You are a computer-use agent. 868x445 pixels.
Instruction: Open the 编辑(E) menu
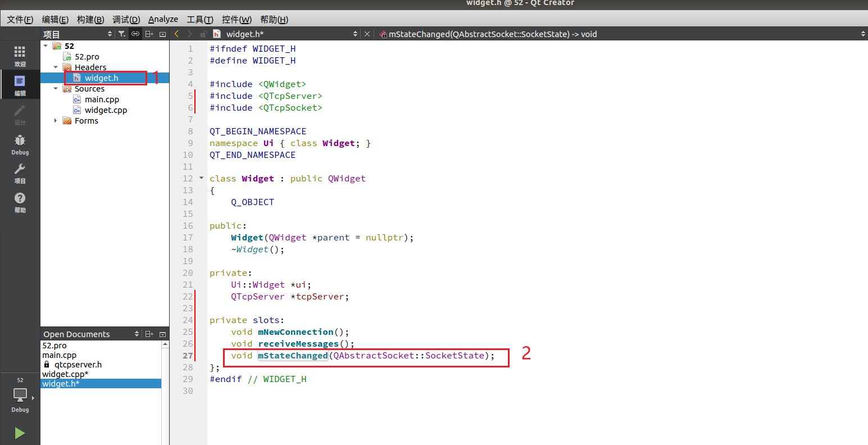click(55, 20)
